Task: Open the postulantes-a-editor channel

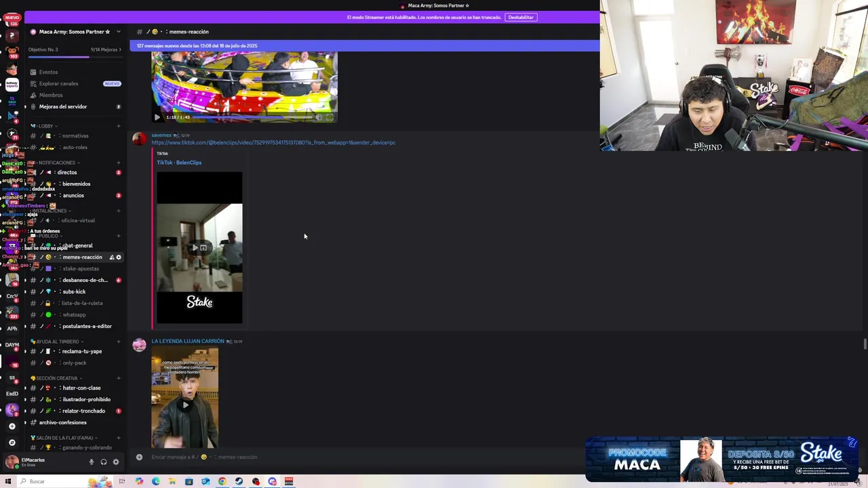Action: click(x=75, y=326)
